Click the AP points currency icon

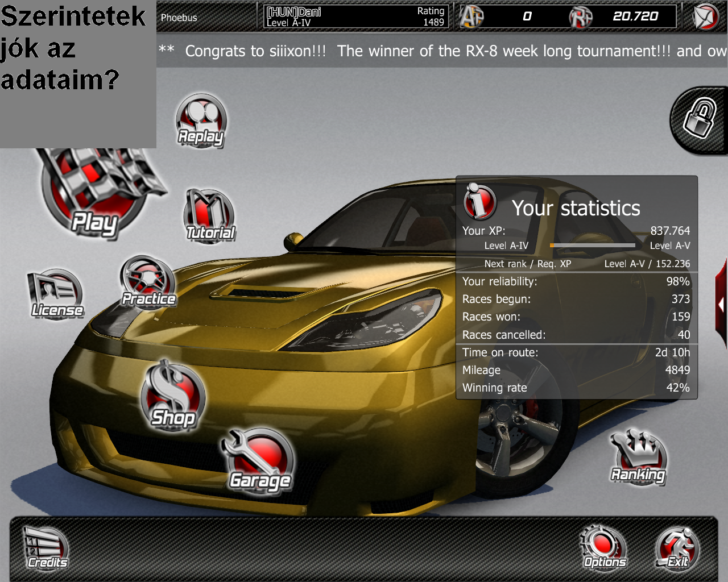point(471,16)
